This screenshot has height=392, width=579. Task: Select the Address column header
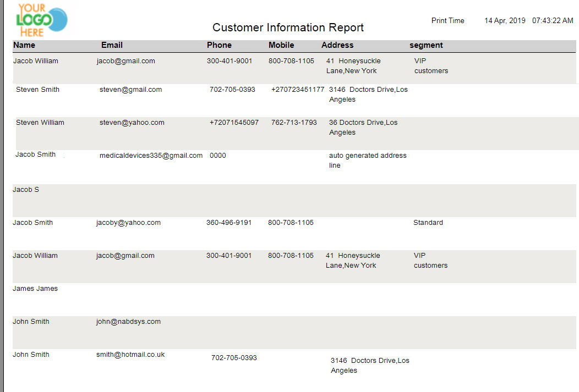[x=337, y=46]
